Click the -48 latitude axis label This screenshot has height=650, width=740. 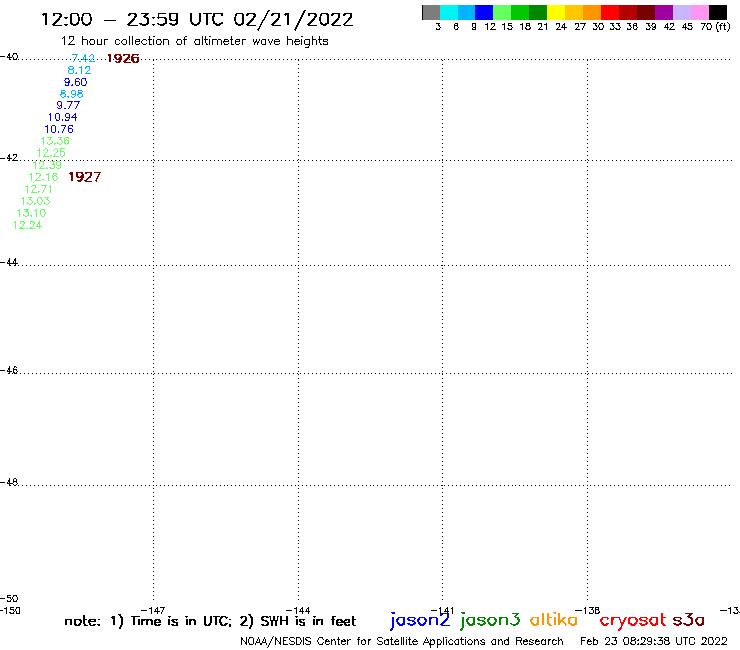tap(9, 482)
